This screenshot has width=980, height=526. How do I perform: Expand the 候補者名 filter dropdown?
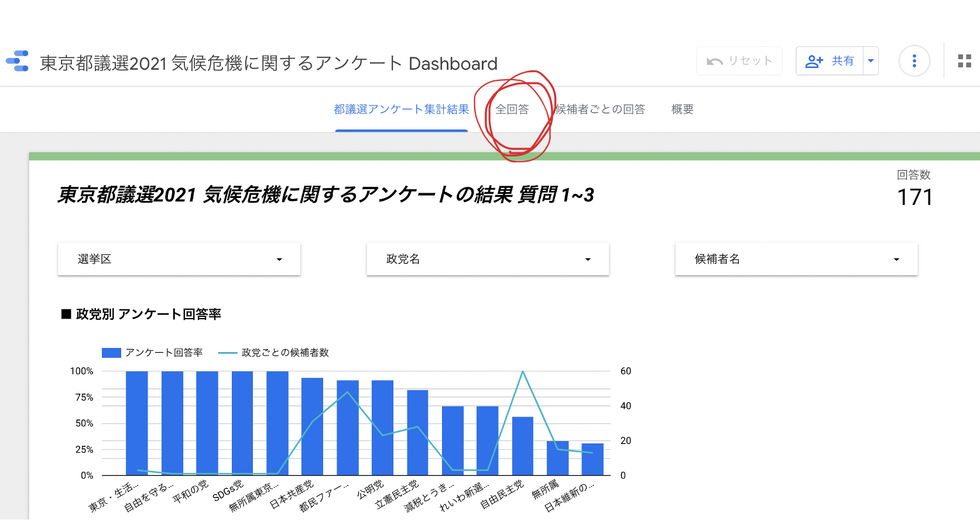click(796, 259)
